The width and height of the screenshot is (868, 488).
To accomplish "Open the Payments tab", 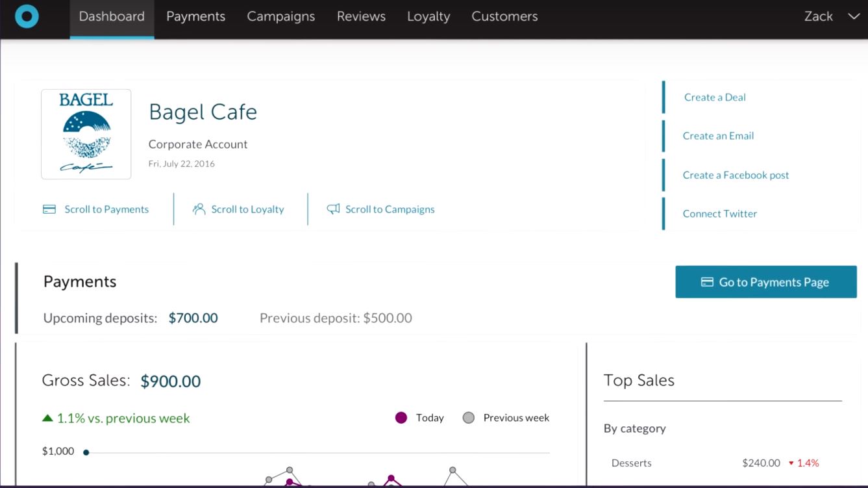I will [x=195, y=17].
